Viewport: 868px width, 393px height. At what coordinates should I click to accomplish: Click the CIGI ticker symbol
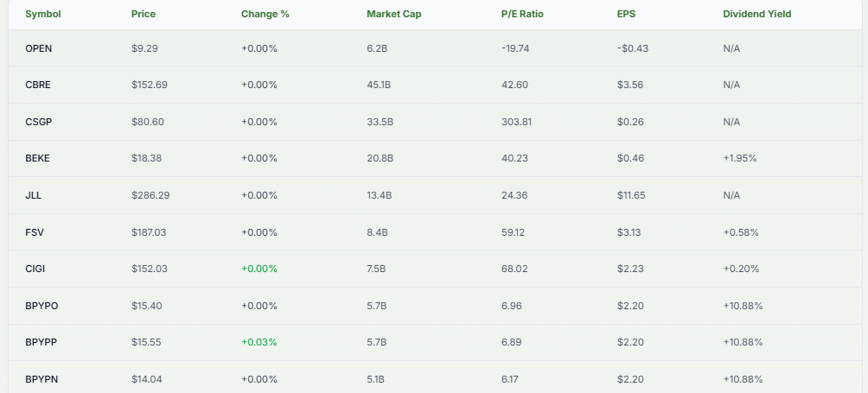[35, 269]
